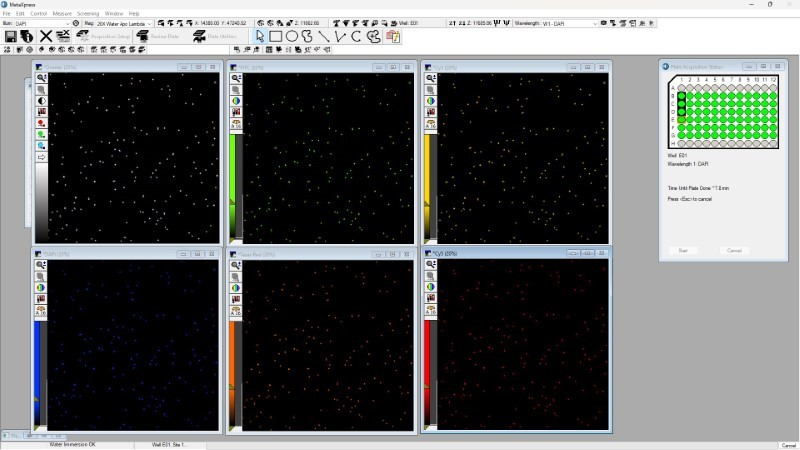Click the green channel dot in Overlay window

[41, 134]
